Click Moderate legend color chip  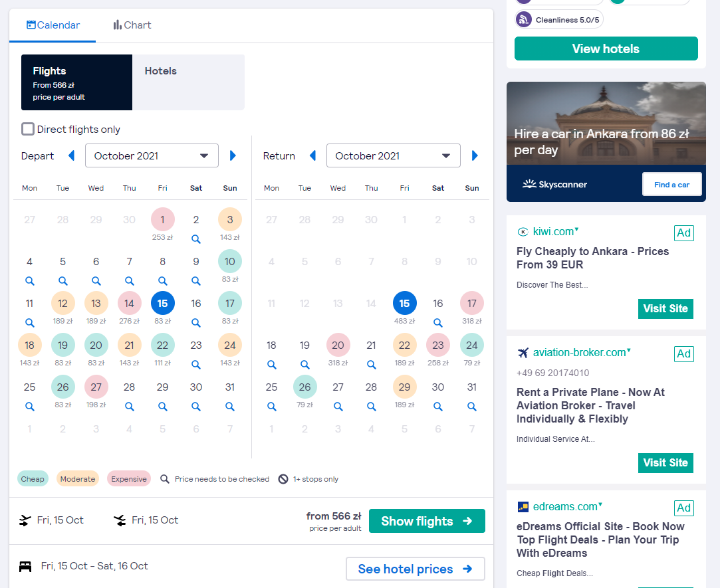78,479
